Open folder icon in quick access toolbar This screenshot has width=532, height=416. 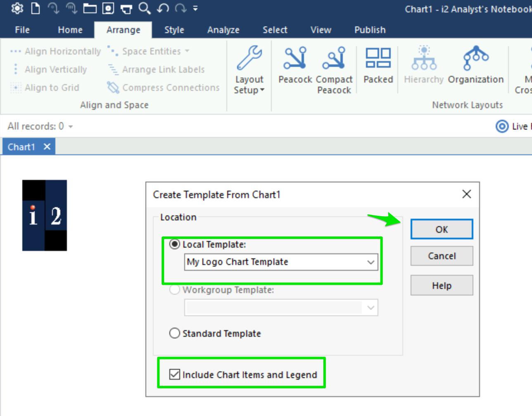90,8
